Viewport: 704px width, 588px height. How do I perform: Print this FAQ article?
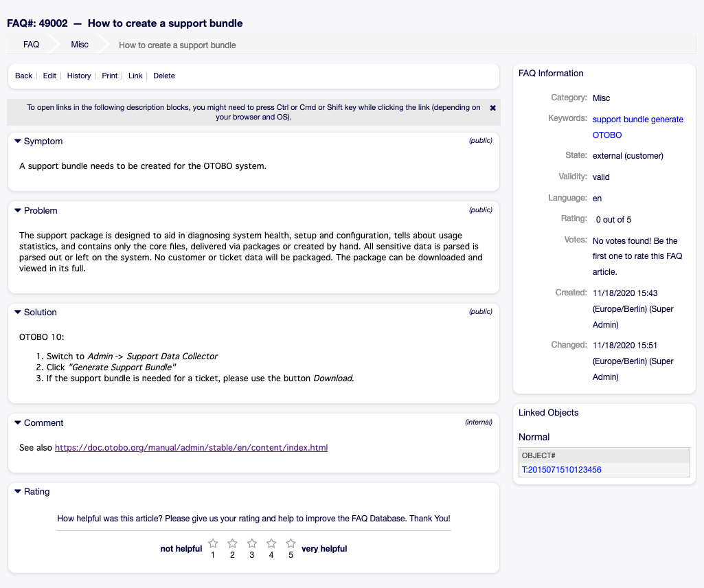point(110,76)
